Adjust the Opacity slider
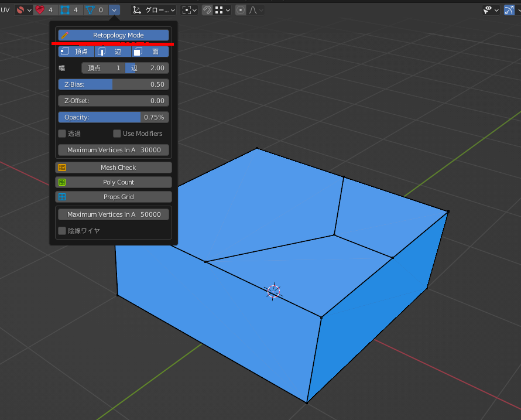The height and width of the screenshot is (420, 521). pyautogui.click(x=114, y=117)
